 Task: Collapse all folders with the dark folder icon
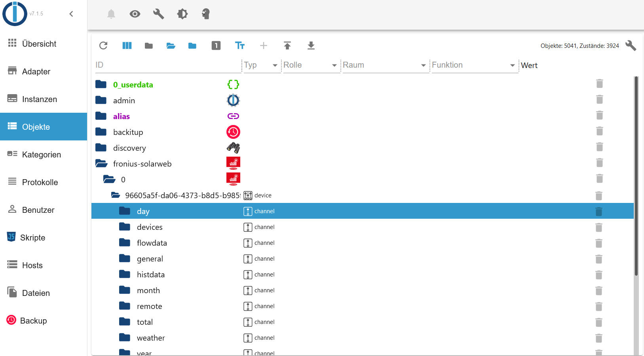149,45
